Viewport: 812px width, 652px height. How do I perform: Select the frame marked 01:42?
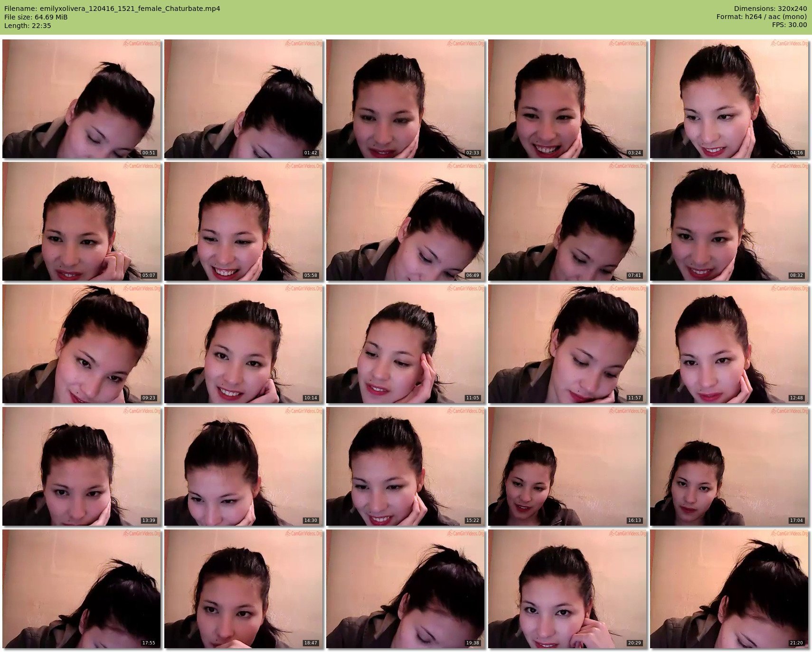pyautogui.click(x=244, y=99)
